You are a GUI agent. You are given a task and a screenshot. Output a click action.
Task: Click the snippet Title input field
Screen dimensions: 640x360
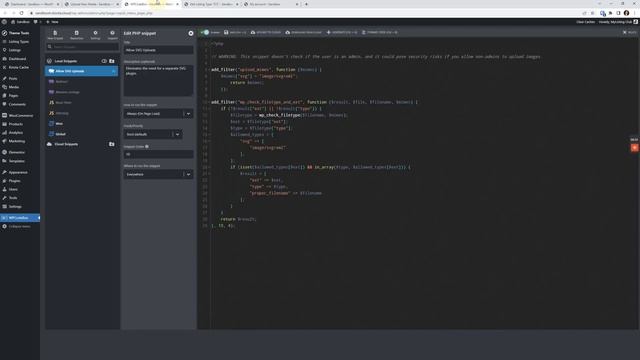click(158, 50)
